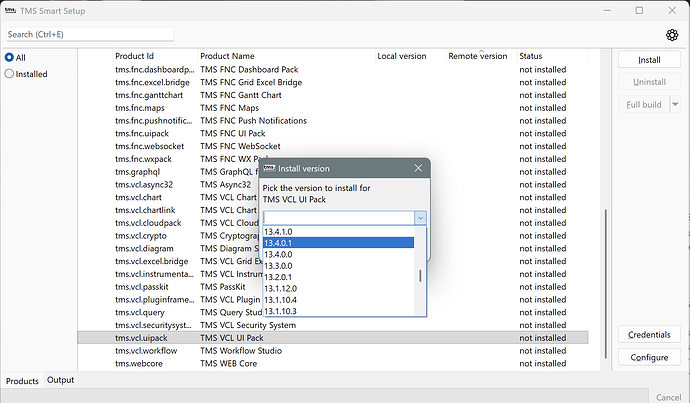The height and width of the screenshot is (403, 690).
Task: Click not installed status of tms.webcore
Action: 543,363
